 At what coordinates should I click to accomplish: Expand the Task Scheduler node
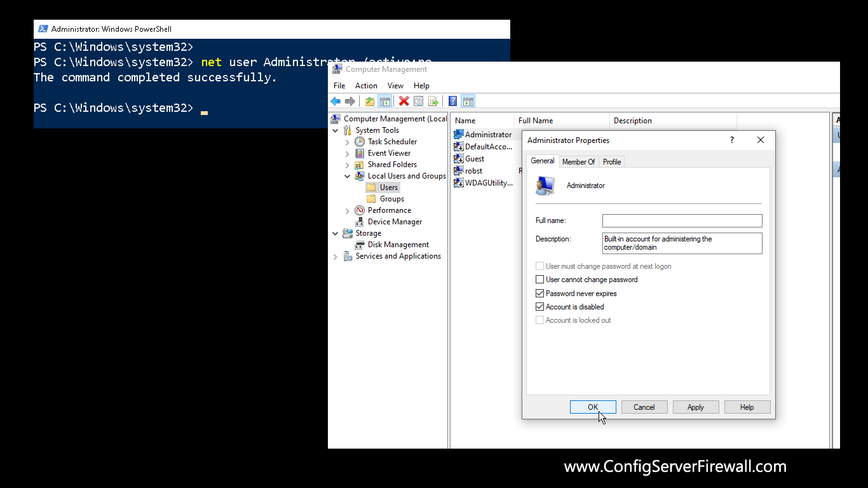(x=348, y=142)
